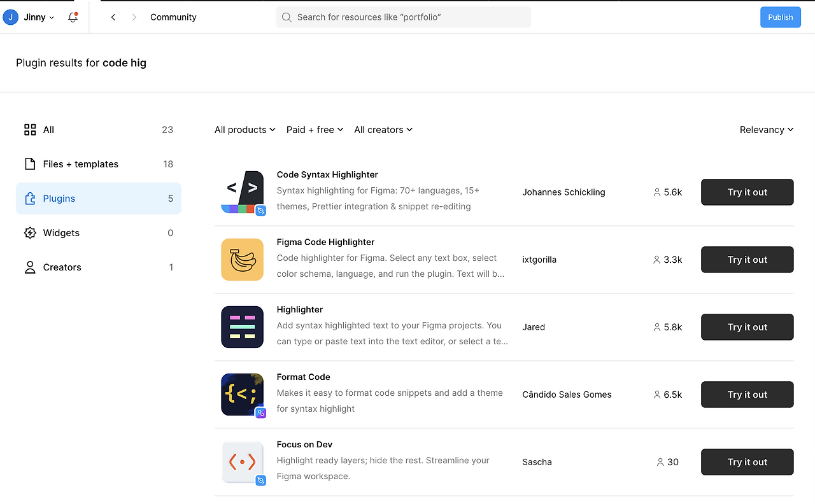Viewport: 815px width, 504px height.
Task: Open Code Syntax Highlighter plugin thumbnail
Action: click(x=243, y=192)
